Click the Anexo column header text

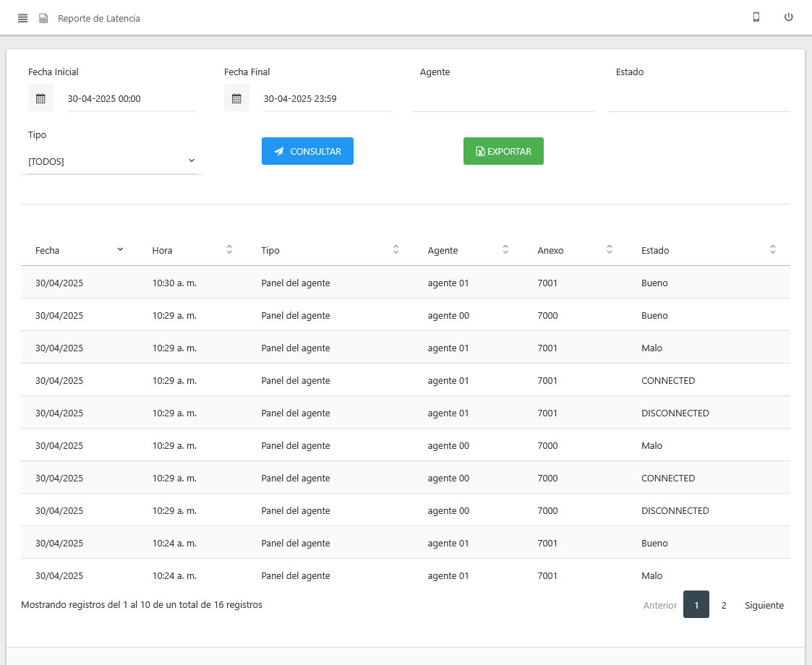(x=550, y=251)
